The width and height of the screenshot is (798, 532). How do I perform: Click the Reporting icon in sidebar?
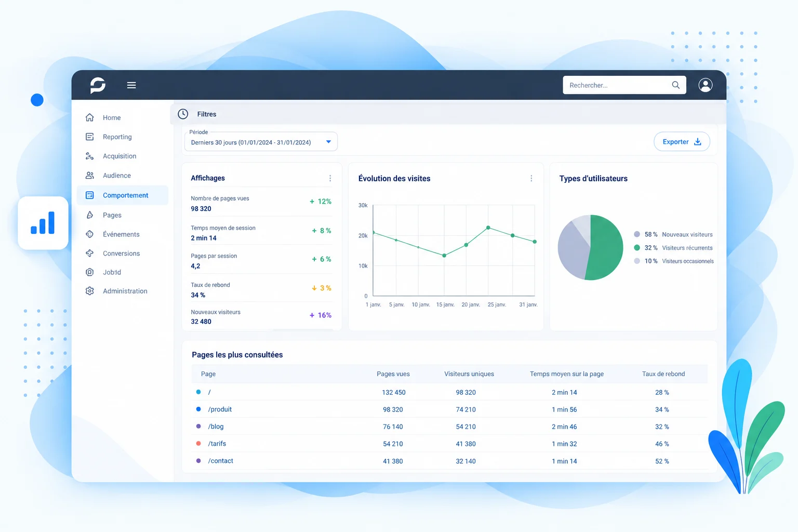pos(90,137)
